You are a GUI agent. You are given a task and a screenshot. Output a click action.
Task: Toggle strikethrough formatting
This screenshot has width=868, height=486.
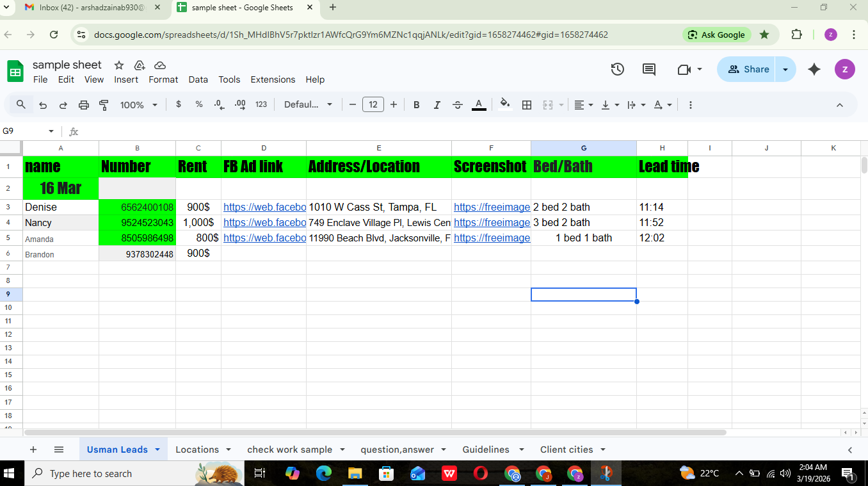click(x=458, y=105)
